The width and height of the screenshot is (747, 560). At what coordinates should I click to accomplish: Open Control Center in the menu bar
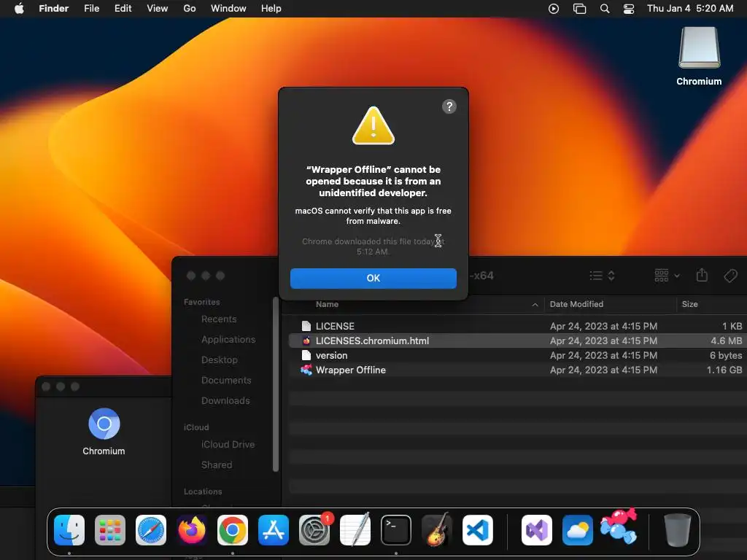point(629,9)
